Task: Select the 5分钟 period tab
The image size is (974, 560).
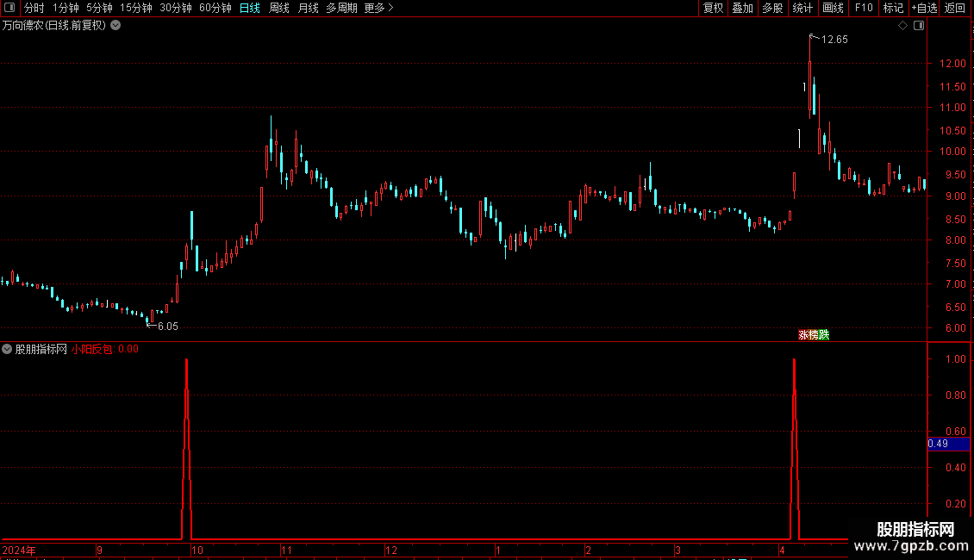Action: pyautogui.click(x=99, y=8)
